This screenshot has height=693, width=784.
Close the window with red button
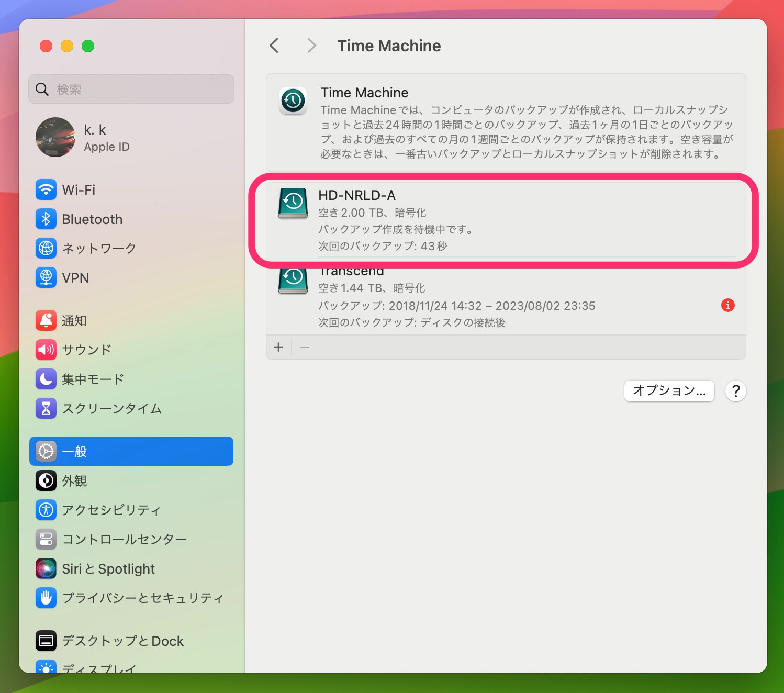pyautogui.click(x=46, y=46)
